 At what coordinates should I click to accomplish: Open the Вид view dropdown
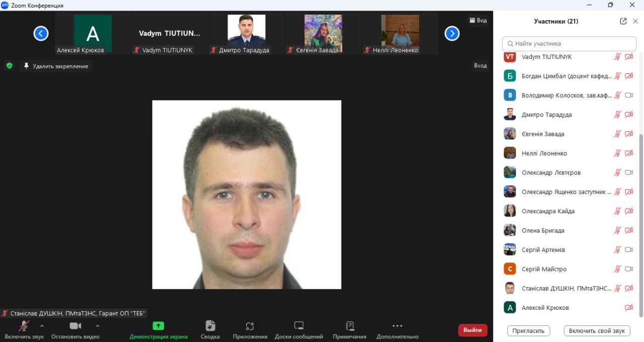(x=478, y=21)
